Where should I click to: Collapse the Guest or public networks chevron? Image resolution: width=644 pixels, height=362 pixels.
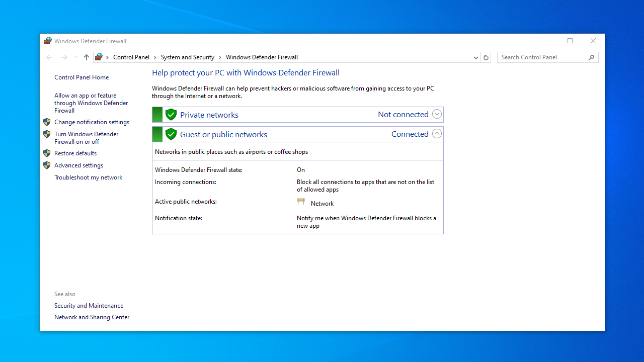(437, 134)
